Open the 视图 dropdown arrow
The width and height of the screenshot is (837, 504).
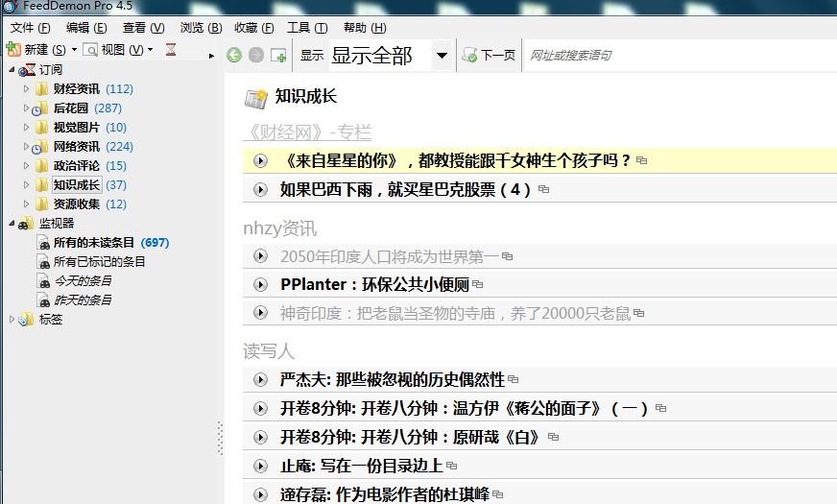(x=150, y=50)
